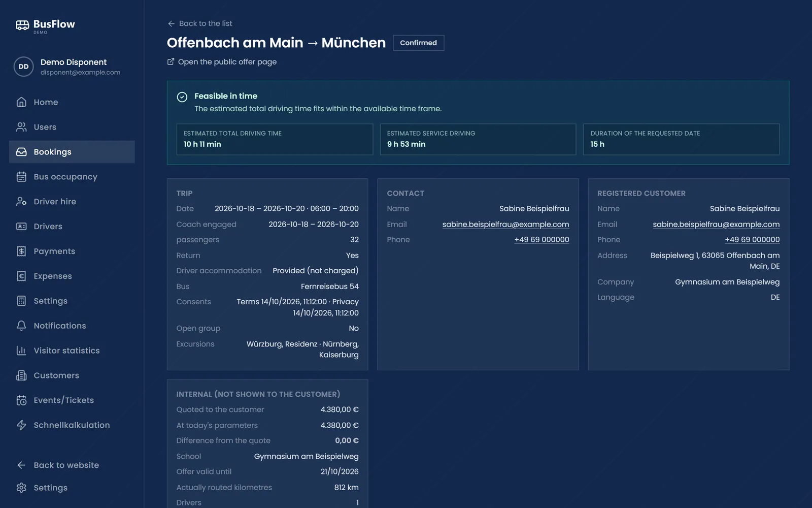Image resolution: width=812 pixels, height=508 pixels.
Task: Open the Driver hire page
Action: click(72, 202)
